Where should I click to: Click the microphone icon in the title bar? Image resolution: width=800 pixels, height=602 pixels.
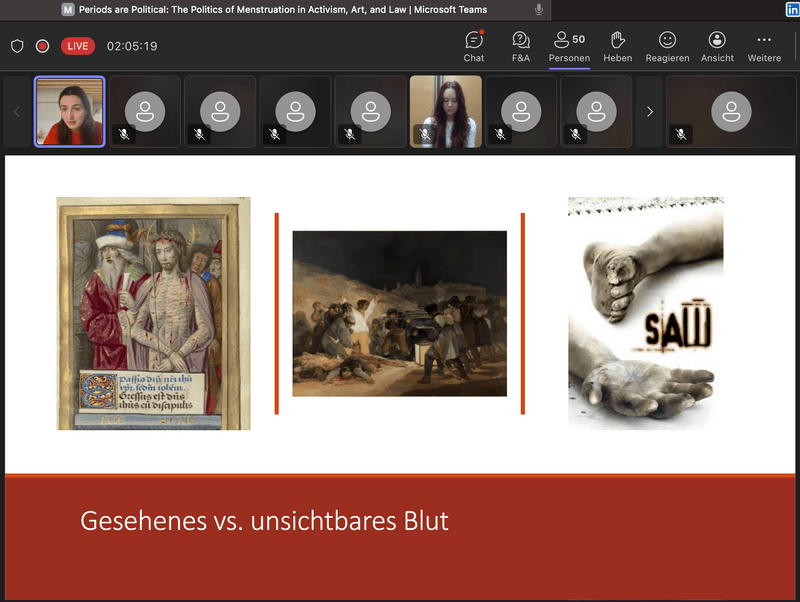[x=539, y=9]
